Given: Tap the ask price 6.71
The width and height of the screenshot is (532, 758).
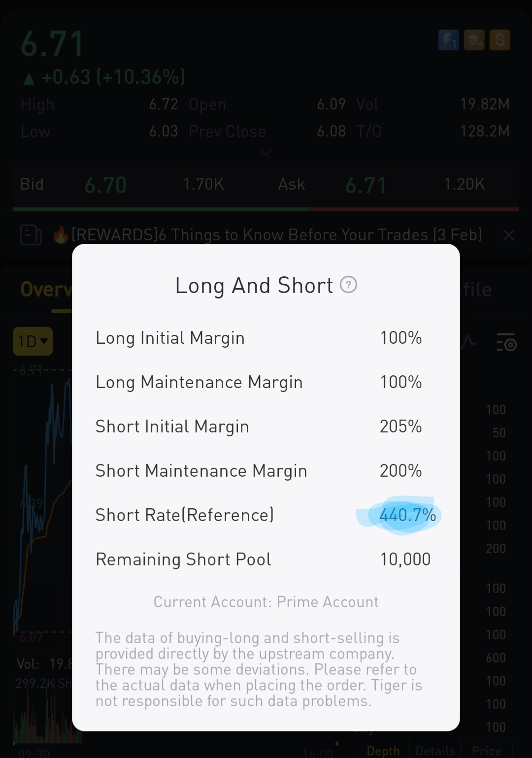Looking at the screenshot, I should [x=366, y=185].
